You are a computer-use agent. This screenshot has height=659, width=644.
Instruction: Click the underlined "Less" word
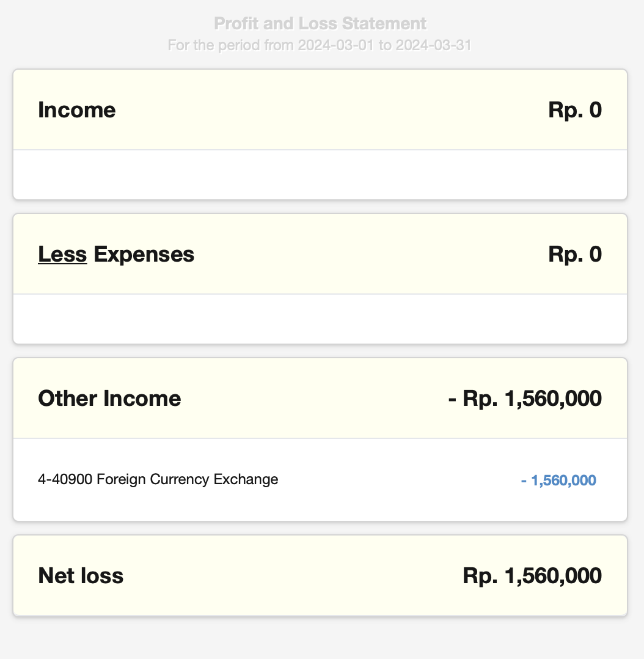click(62, 254)
